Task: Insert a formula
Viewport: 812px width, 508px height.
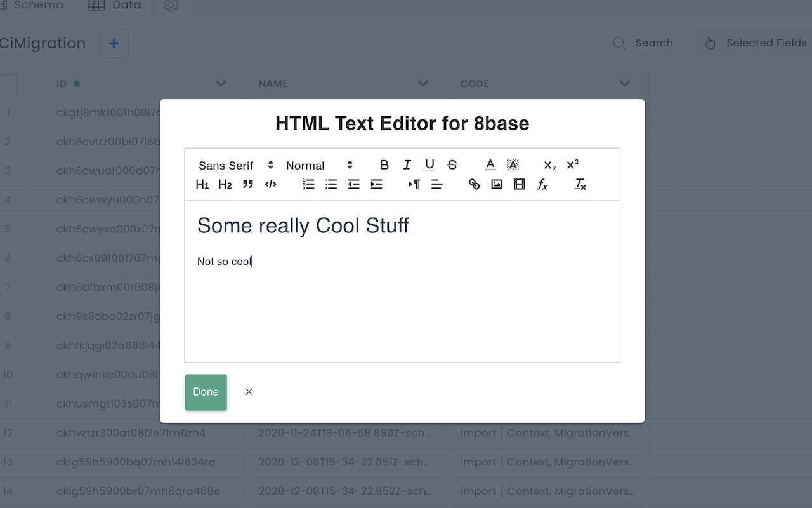Action: (542, 184)
